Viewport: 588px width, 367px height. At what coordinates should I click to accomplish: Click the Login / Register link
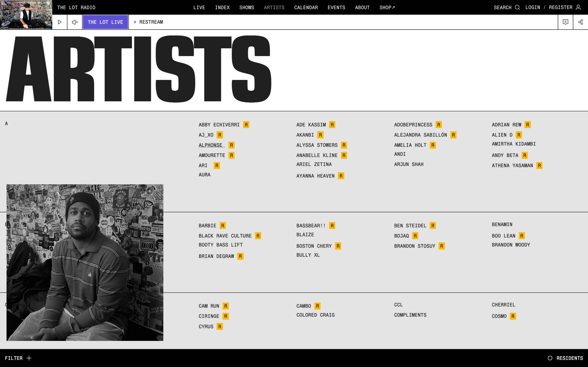[x=549, y=7]
